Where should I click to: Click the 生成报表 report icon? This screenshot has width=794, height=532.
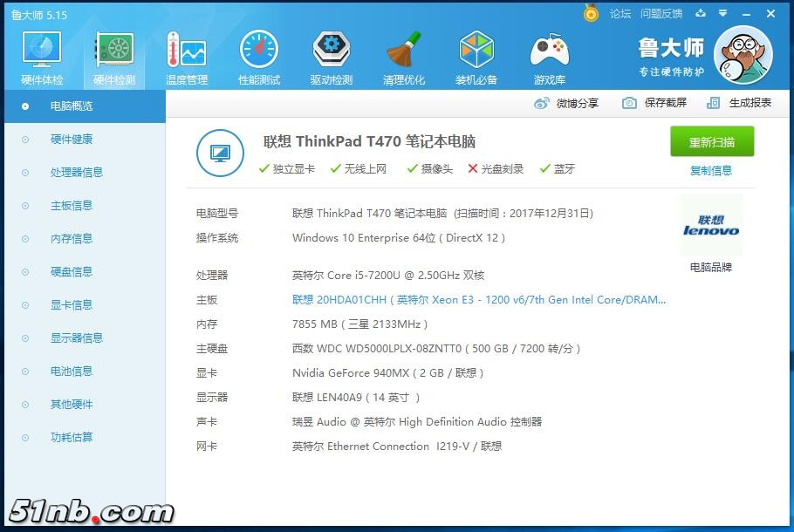pos(714,103)
